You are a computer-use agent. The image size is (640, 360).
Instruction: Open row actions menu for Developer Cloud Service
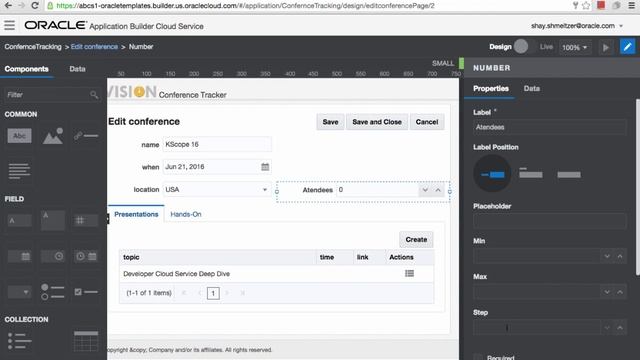[409, 273]
